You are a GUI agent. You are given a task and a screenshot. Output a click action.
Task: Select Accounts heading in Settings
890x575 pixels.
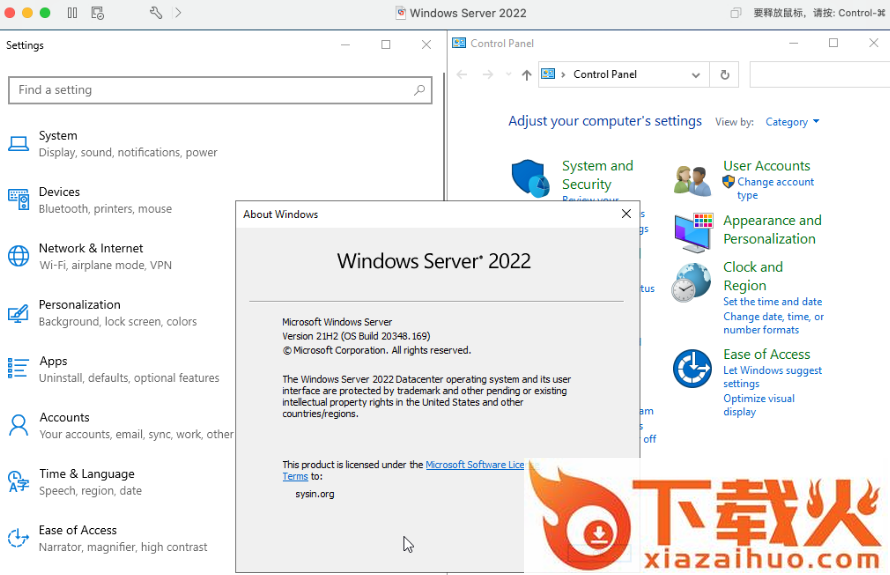[x=64, y=417]
